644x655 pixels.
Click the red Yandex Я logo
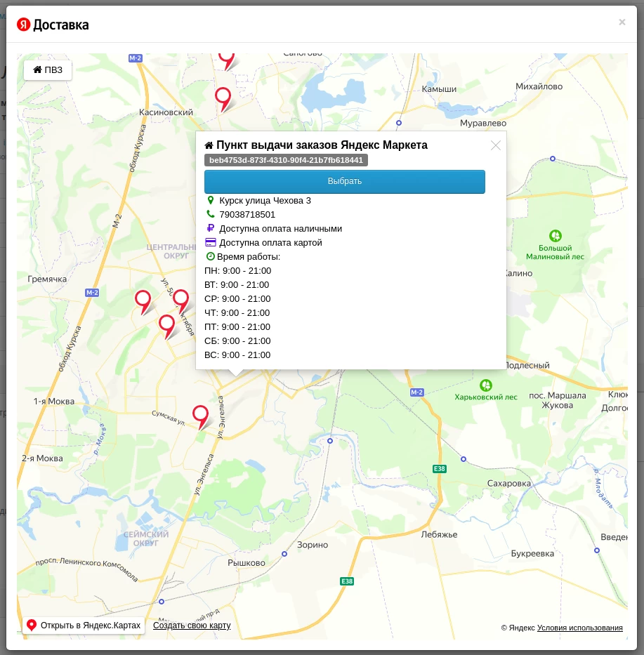[x=23, y=25]
